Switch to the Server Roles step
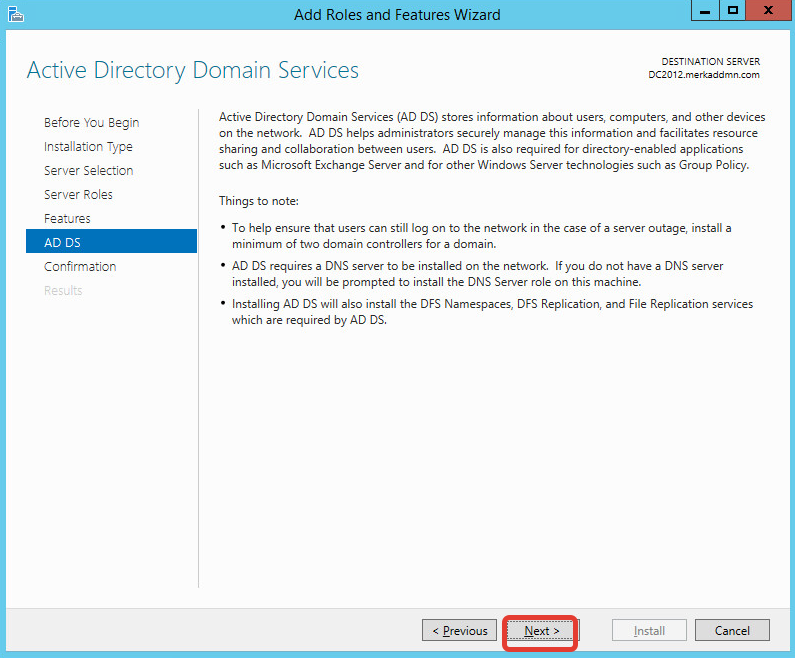Screen dimensions: 795x658 [78, 194]
